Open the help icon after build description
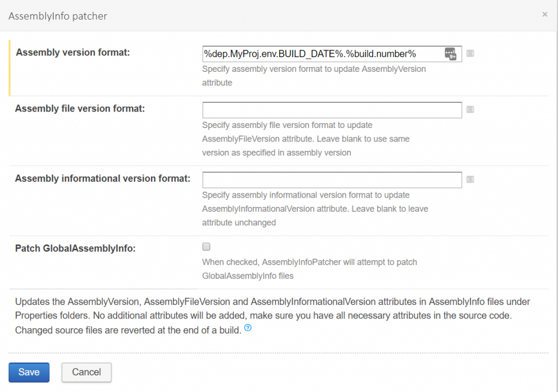The width and height of the screenshot is (558, 392). pyautogui.click(x=248, y=328)
